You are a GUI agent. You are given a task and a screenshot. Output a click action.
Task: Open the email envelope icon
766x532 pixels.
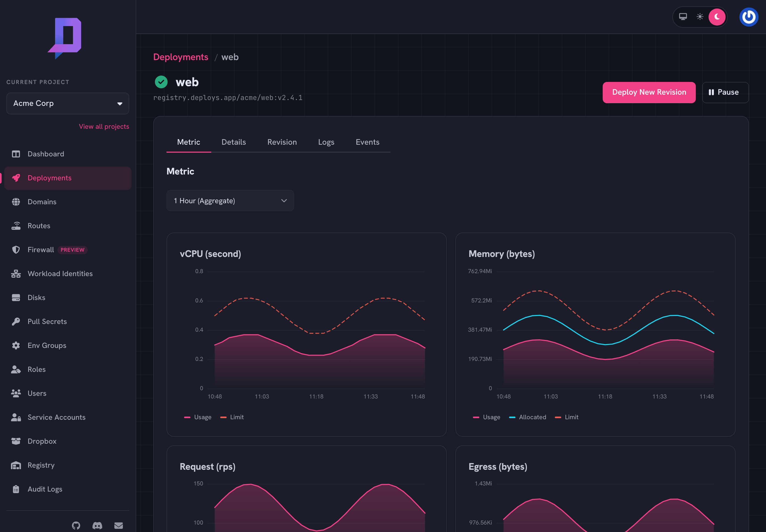[x=119, y=526]
